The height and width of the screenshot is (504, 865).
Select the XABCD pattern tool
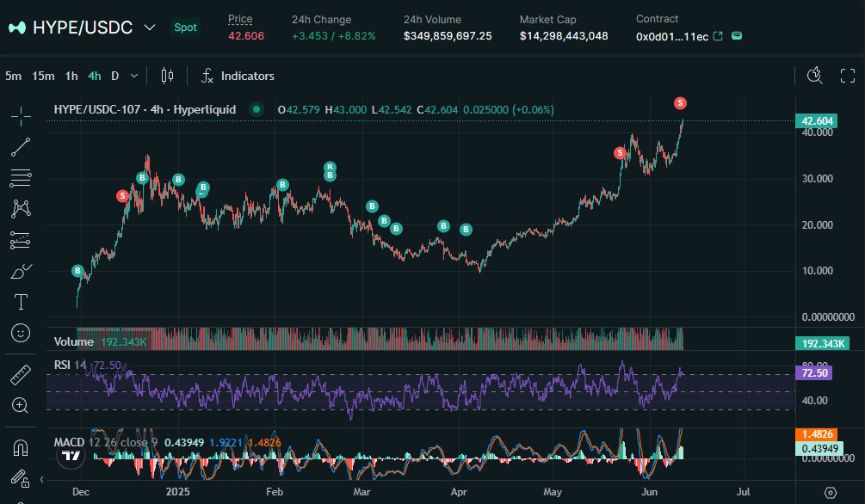point(21,208)
